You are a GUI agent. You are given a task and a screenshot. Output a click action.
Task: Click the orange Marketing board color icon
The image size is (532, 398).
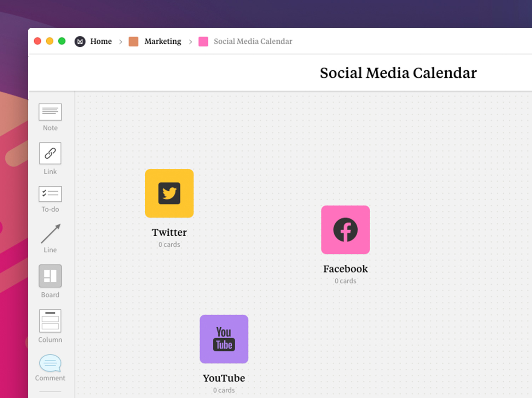pos(133,41)
